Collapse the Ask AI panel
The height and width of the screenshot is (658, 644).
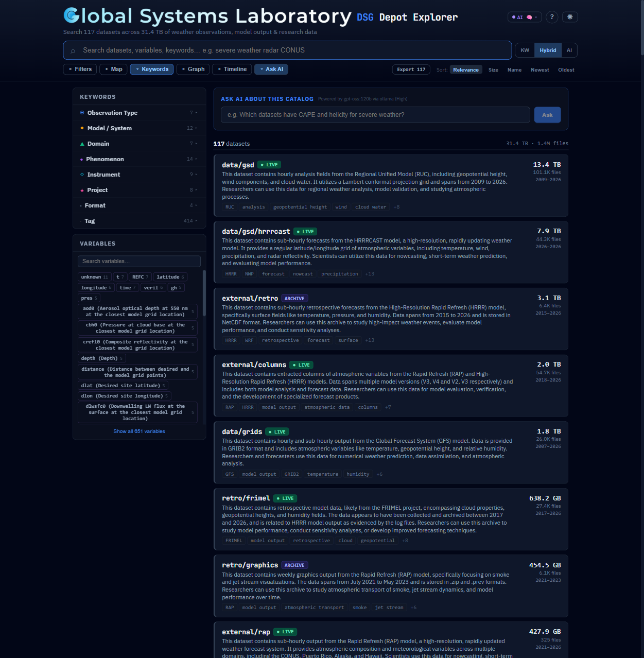click(271, 69)
